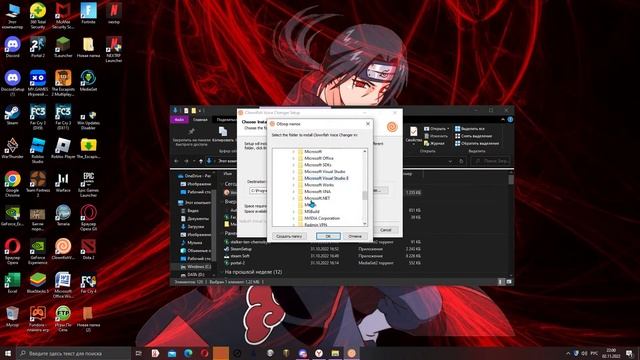Image resolution: width=640 pixels, height=360 pixels.
Task: Expand the Microsoft Visual Studio 8 folder node
Action: [x=293, y=178]
